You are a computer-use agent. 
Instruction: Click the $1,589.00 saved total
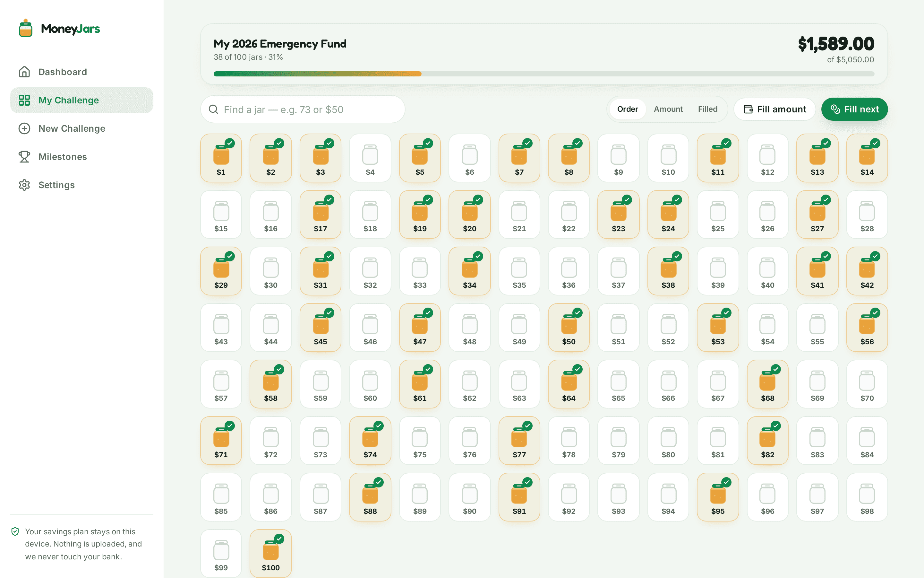click(836, 44)
